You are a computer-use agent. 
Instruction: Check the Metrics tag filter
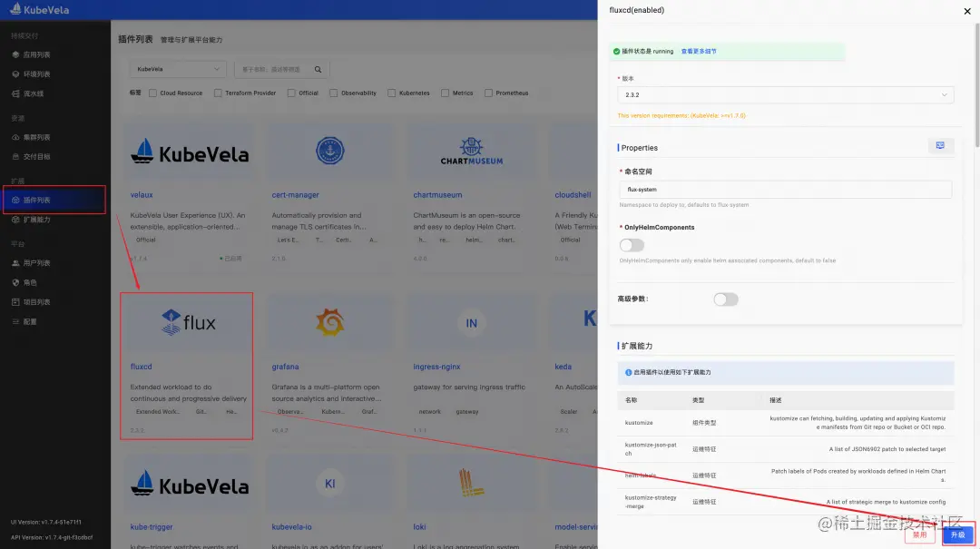(x=445, y=93)
